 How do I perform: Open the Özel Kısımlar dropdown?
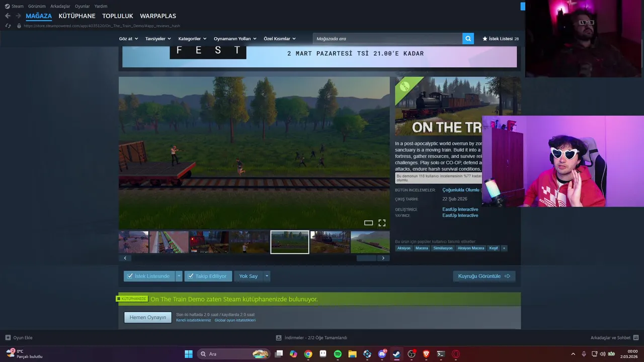tap(280, 39)
